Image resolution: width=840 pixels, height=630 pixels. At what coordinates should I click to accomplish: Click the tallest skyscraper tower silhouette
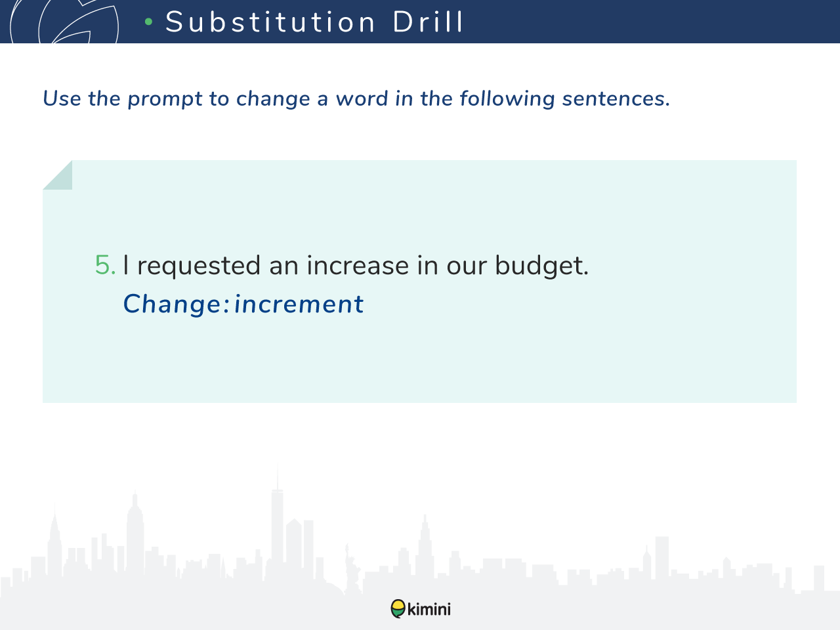[x=278, y=518]
